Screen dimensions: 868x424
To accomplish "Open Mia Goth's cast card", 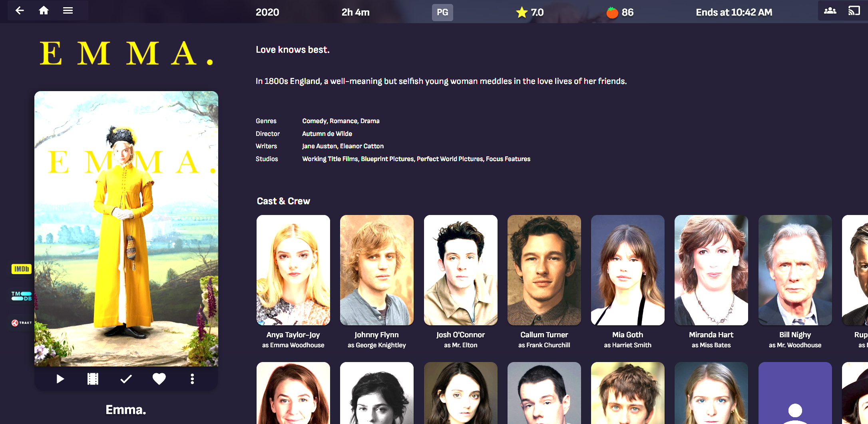I will click(x=627, y=270).
